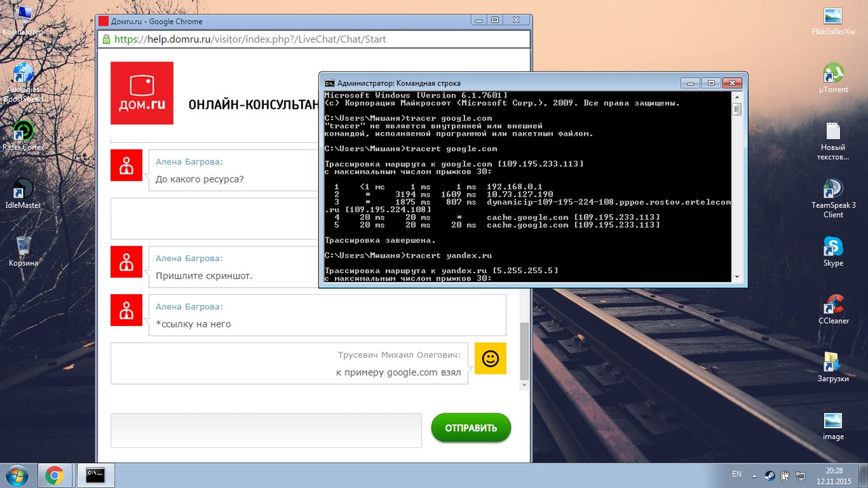Click the Command Prompt title bar system icon

[x=330, y=83]
